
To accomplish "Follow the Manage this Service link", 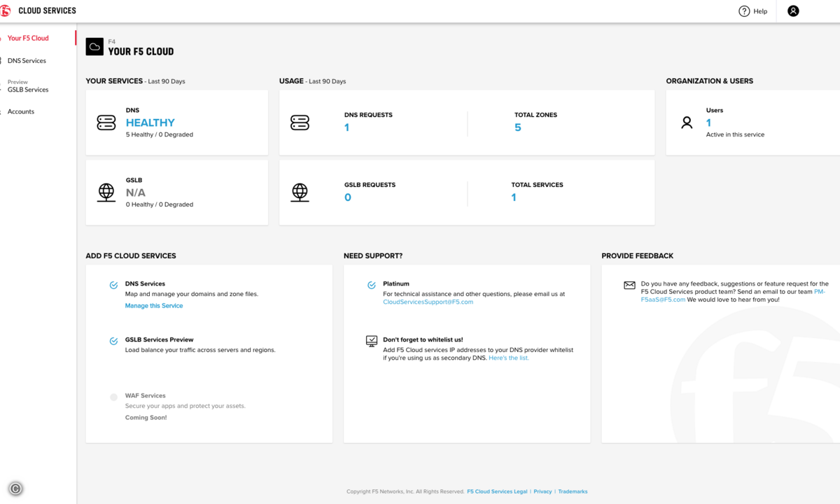I will 154,306.
